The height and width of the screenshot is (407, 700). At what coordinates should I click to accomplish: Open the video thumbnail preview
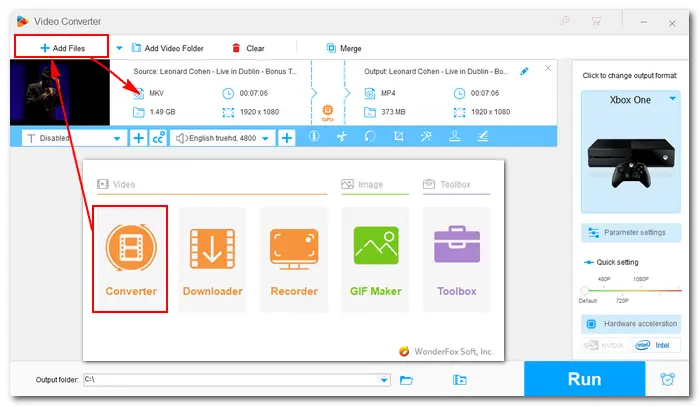coord(60,92)
